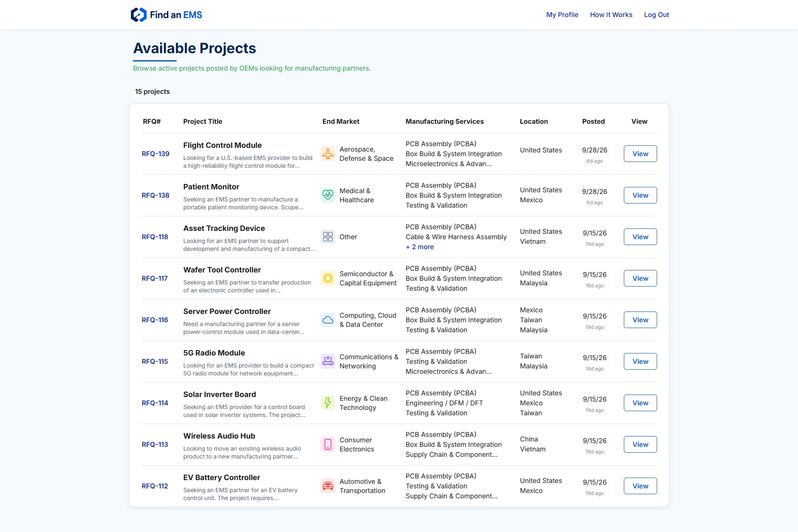View the Flight Control Module project
This screenshot has width=798, height=532.
640,154
